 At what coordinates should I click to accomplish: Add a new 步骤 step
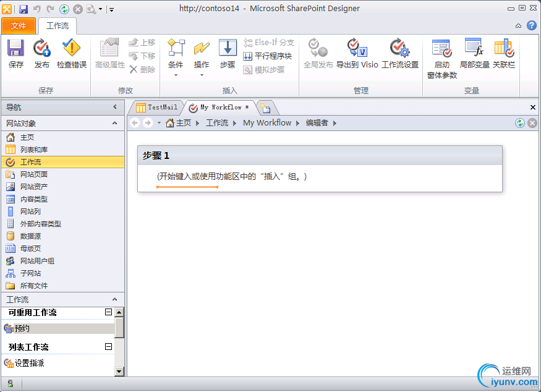click(228, 54)
